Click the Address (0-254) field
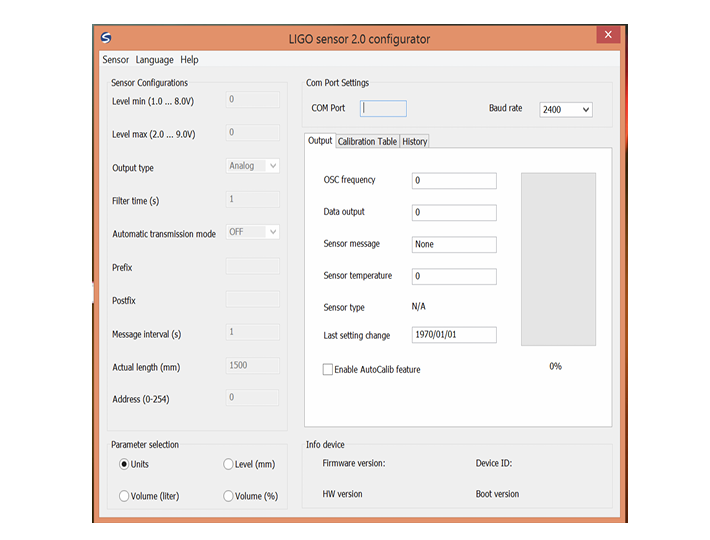Image resolution: width=710 pixels, height=540 pixels. coord(253,397)
